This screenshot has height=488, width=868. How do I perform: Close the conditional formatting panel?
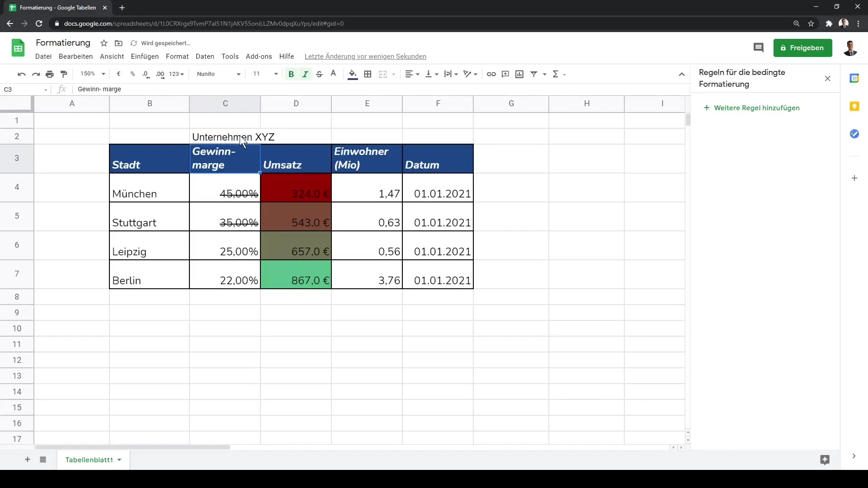click(x=828, y=79)
